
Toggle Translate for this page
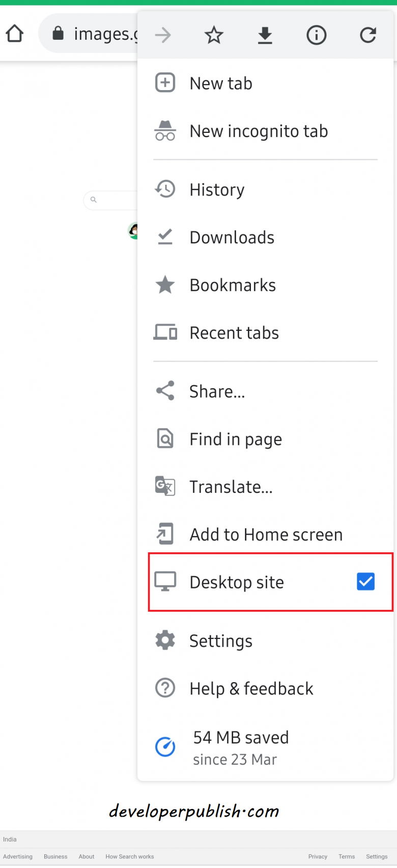click(231, 487)
